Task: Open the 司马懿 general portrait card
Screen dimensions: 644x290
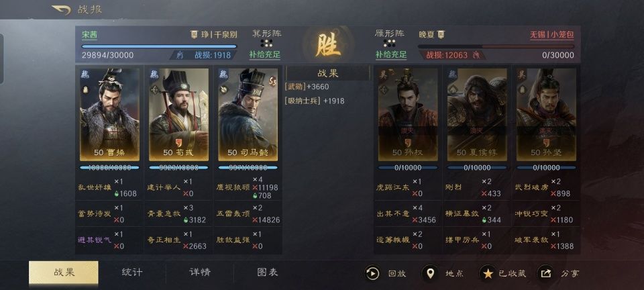Action: 248,115
